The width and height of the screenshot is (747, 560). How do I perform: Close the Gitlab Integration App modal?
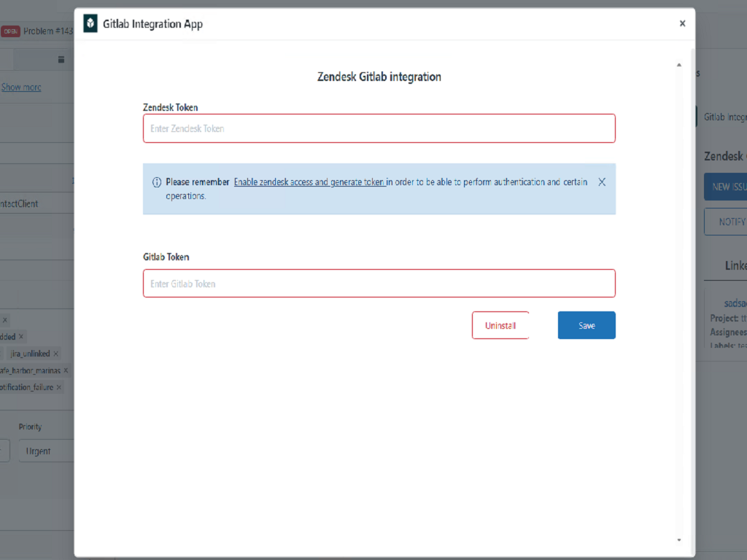[682, 23]
